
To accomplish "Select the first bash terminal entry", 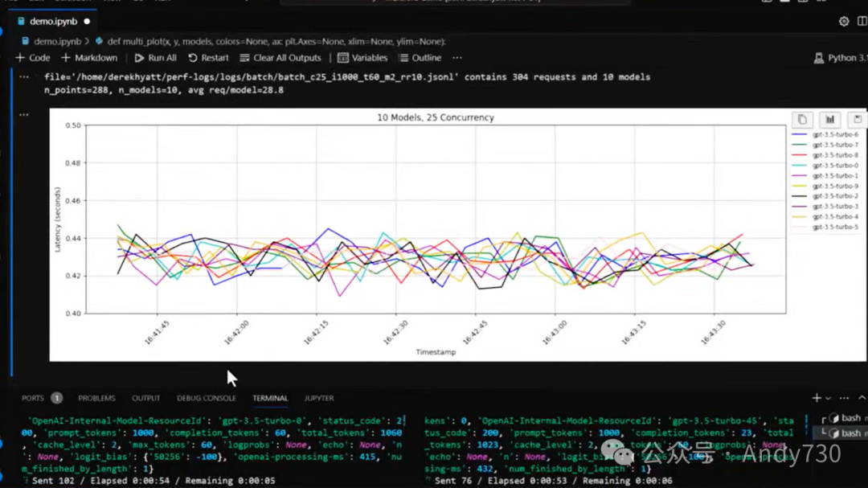I will pyautogui.click(x=844, y=418).
